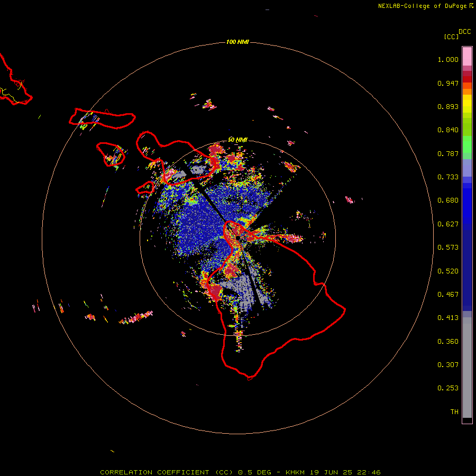Select the 0.680 scale value

click(448, 200)
